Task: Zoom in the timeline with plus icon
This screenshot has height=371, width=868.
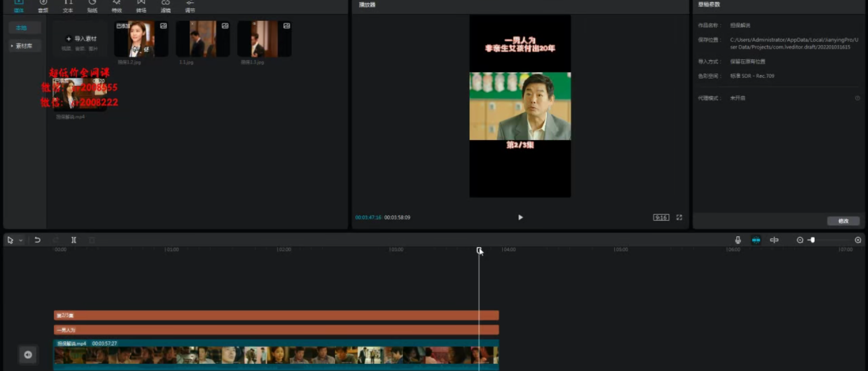Action: [858, 240]
